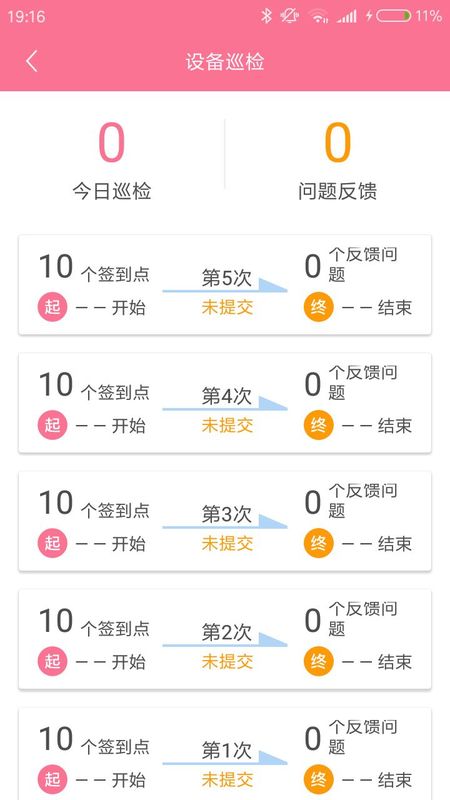Tap the pink 起 icon in 第5次 card
Screen dimensions: 450x800
click(52, 307)
